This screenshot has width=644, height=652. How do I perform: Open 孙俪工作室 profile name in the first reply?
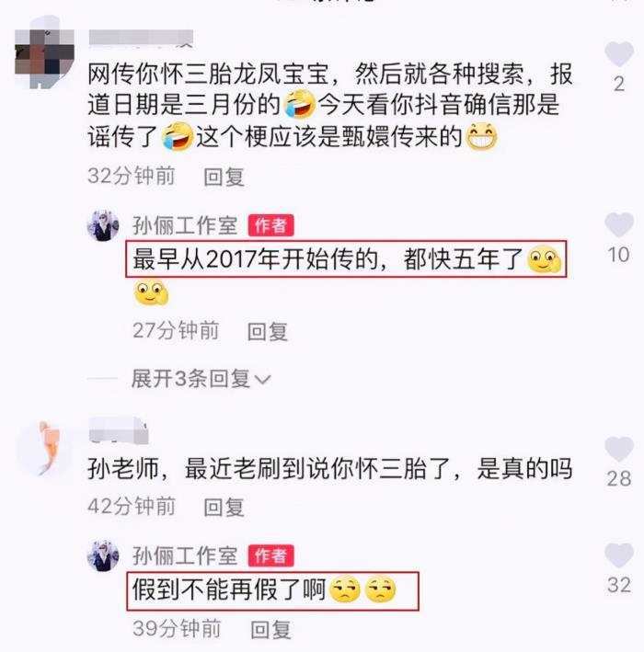pos(185,226)
